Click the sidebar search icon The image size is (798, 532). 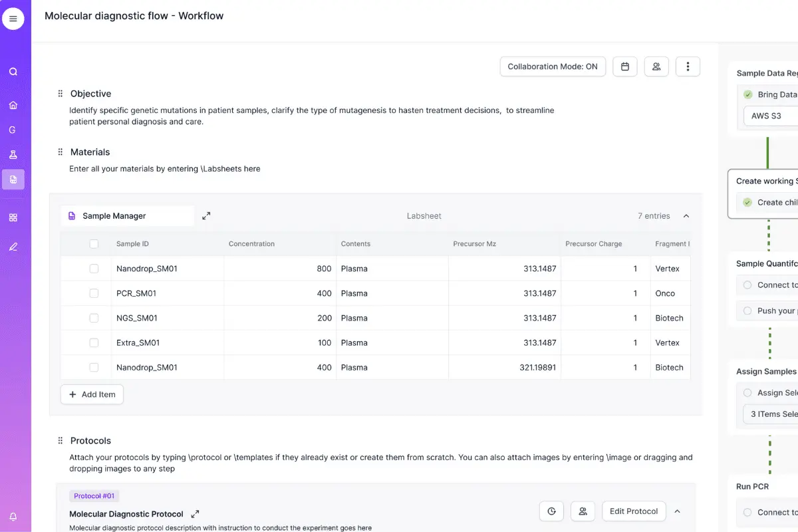tap(13, 72)
